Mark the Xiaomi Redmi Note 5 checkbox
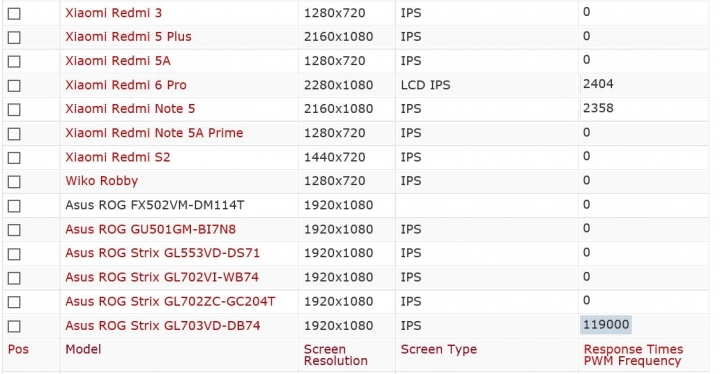 pyautogui.click(x=14, y=110)
